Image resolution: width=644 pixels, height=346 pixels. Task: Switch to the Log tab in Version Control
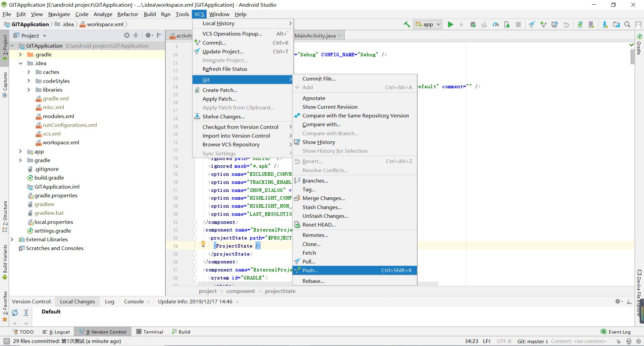pyautogui.click(x=110, y=301)
